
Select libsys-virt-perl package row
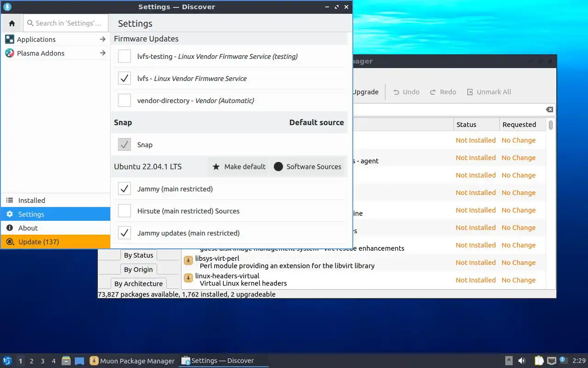coord(364,262)
